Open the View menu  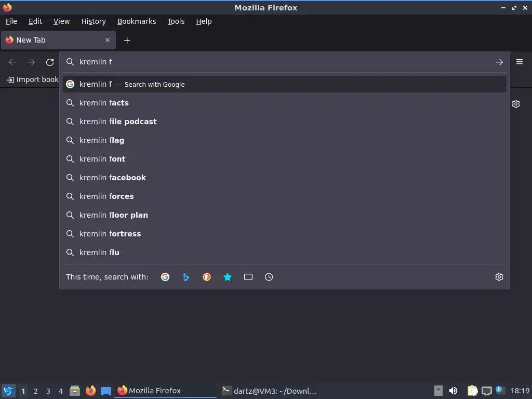coord(61,21)
